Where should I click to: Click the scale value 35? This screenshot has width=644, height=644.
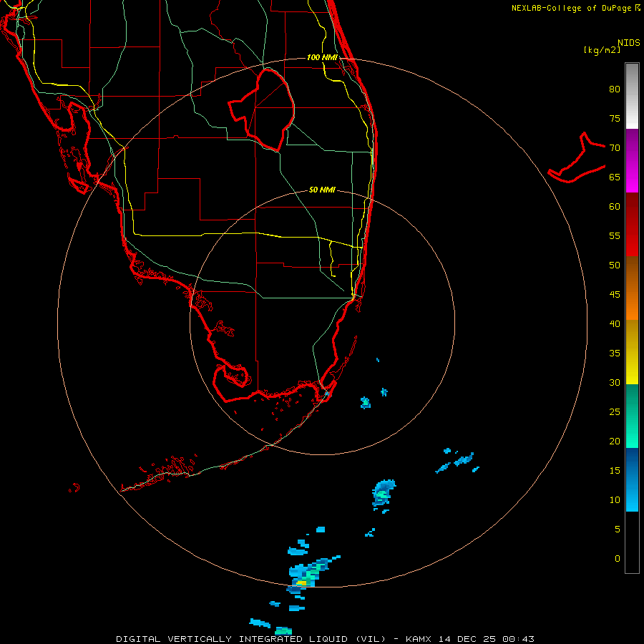(x=615, y=353)
